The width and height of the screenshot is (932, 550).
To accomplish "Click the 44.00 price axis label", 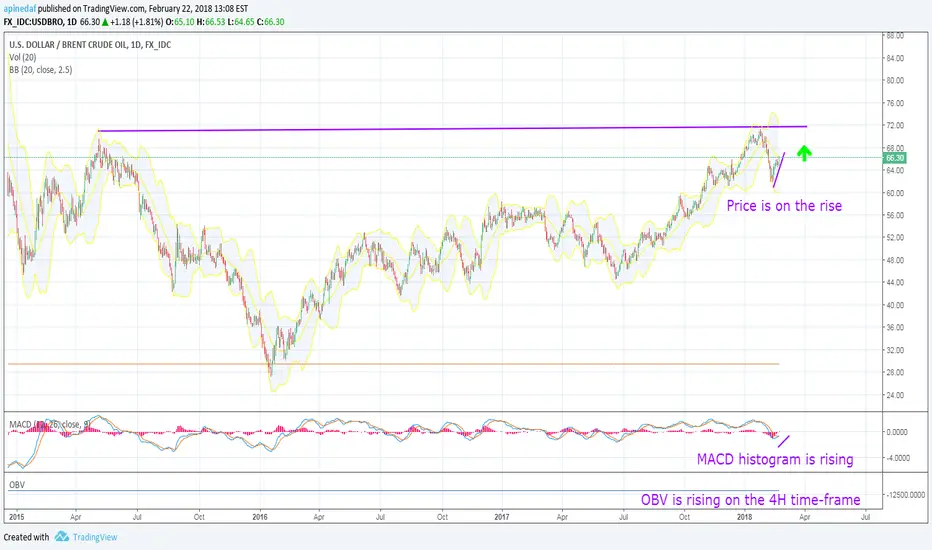I will 895,282.
